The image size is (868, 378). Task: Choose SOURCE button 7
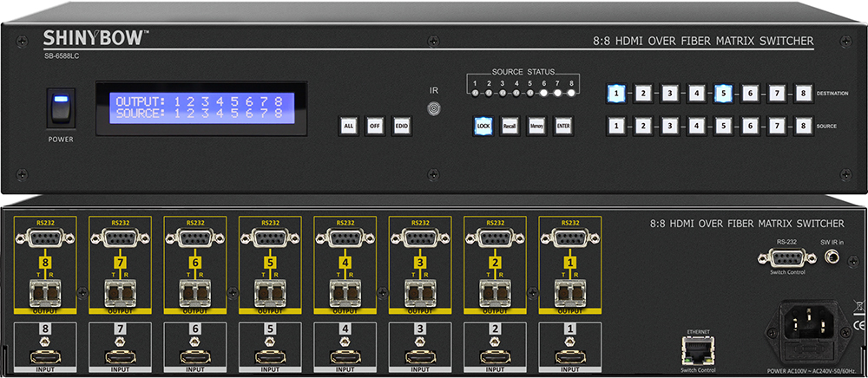(776, 126)
